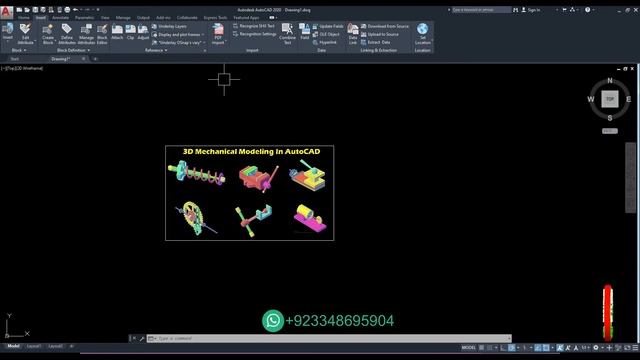Screen dimensions: 640x360
Task: Click the Undo arrow in quick access toolbar
Action: point(75,9)
